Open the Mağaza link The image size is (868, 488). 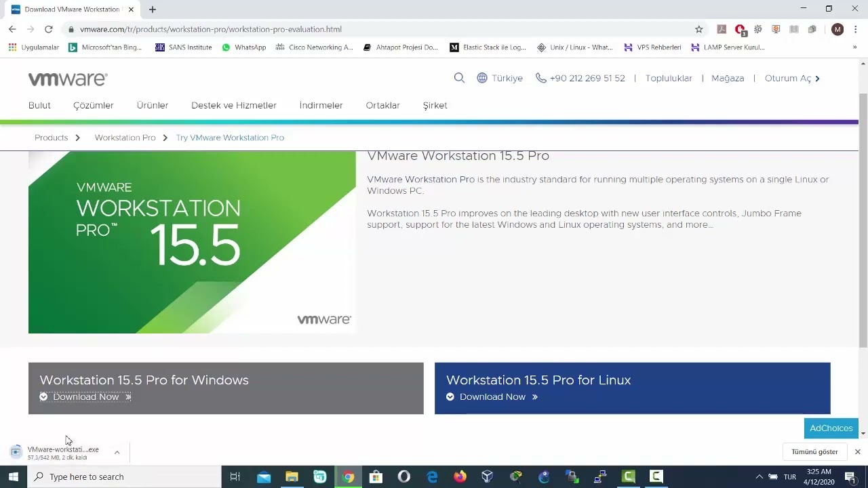[x=728, y=78]
